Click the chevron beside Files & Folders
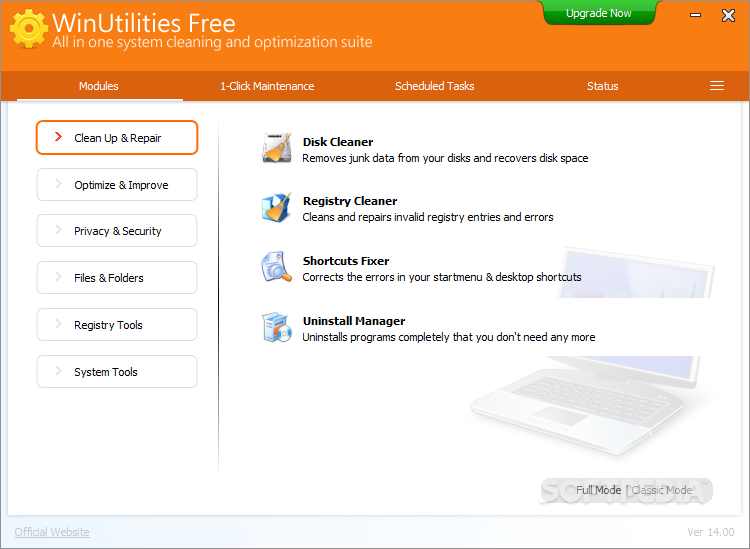Screen dimensions: 750x549 [58, 276]
